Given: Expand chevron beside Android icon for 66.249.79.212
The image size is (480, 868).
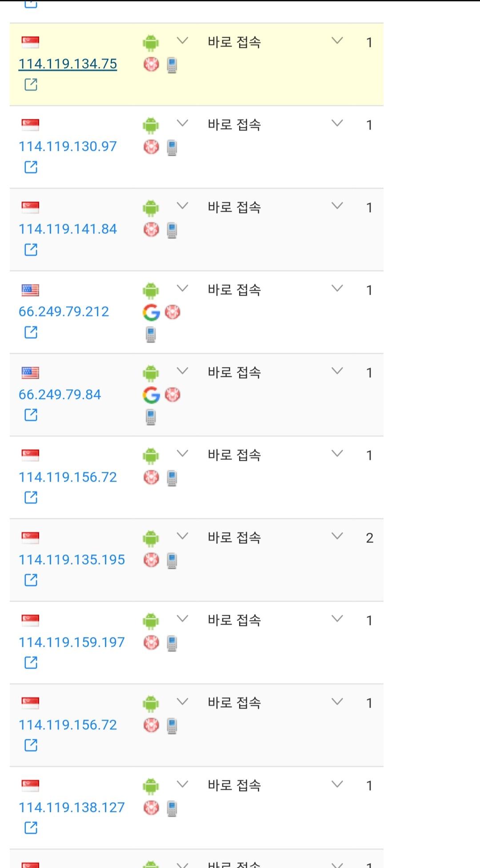Looking at the screenshot, I should click(182, 289).
